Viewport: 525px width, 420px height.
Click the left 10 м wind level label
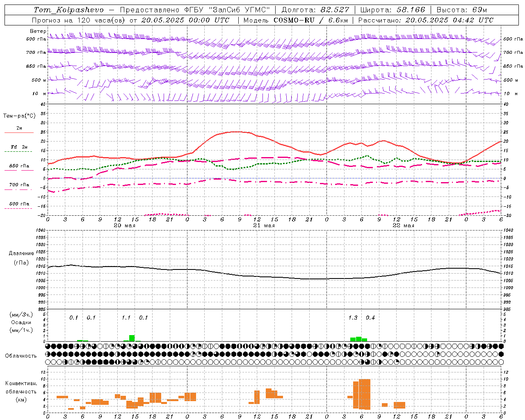click(39, 94)
